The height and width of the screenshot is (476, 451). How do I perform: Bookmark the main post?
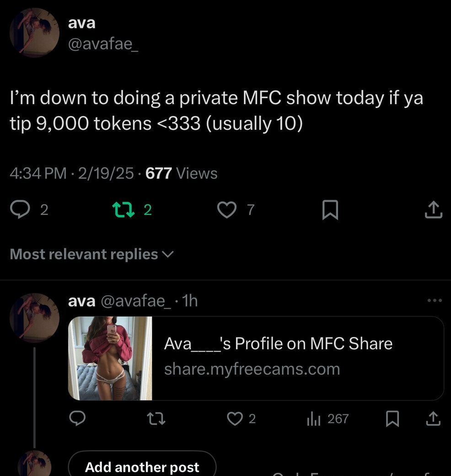[330, 210]
